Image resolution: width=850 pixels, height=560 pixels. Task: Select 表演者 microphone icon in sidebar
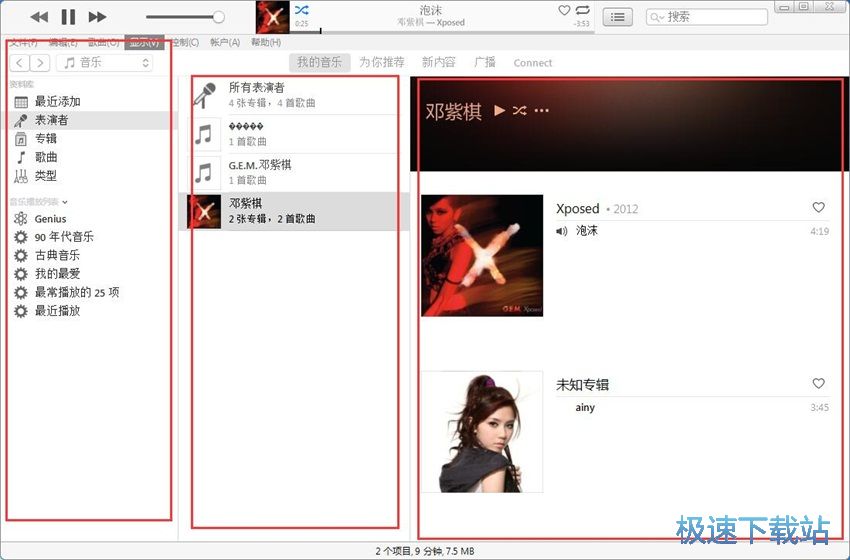click(x=21, y=120)
